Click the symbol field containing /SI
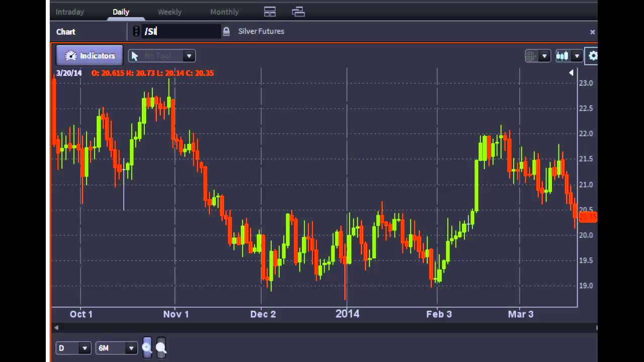Viewport: 644px width, 362px height. coord(181,31)
